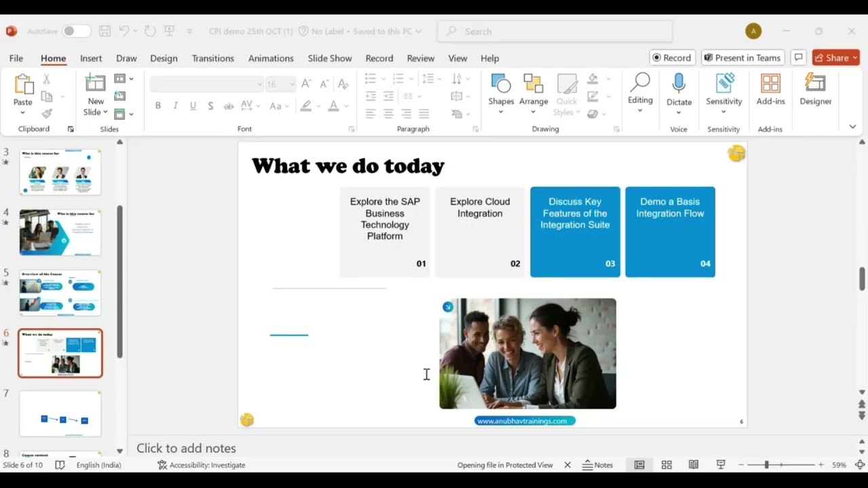The width and height of the screenshot is (868, 488).
Task: Open the Design tab
Action: coord(163,58)
